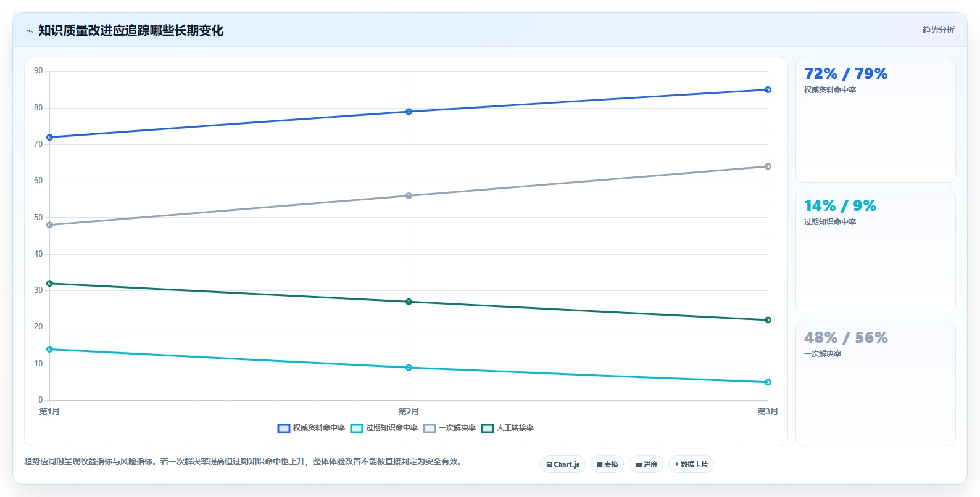Toggle the 权威资料命中率 legend item
The image size is (980, 497).
(311, 428)
